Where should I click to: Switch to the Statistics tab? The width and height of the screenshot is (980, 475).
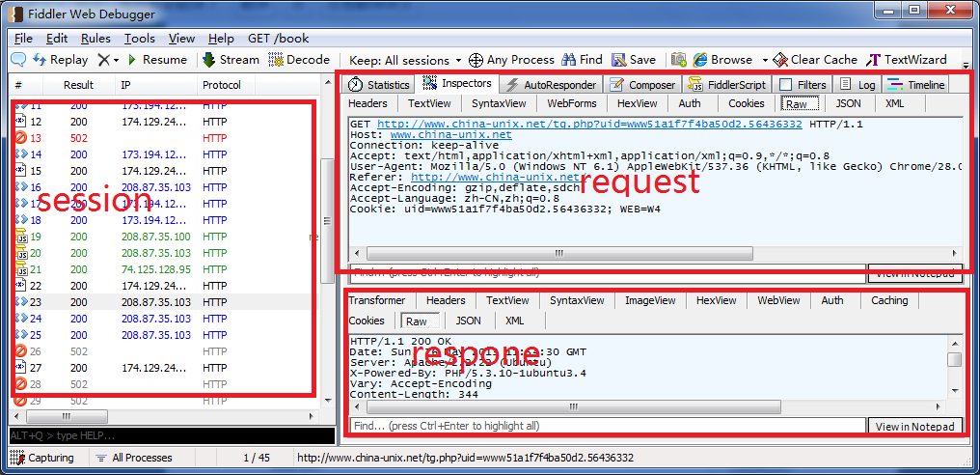click(379, 85)
